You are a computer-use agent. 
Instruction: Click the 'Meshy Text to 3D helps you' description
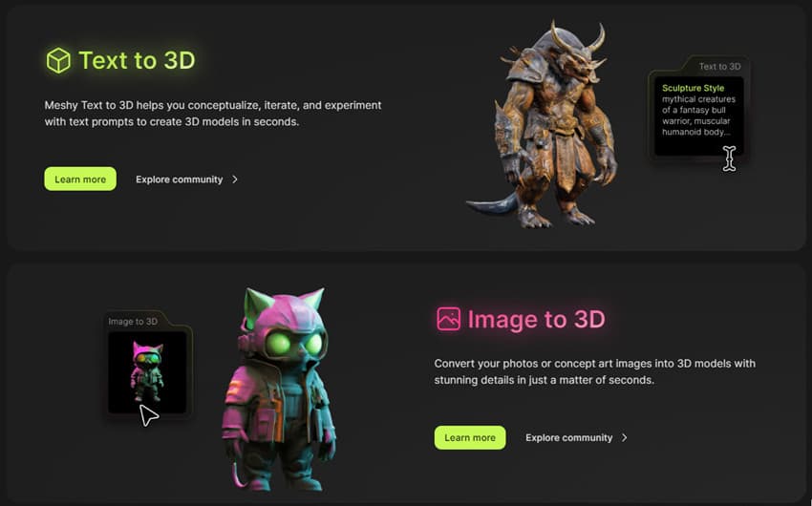coord(213,114)
